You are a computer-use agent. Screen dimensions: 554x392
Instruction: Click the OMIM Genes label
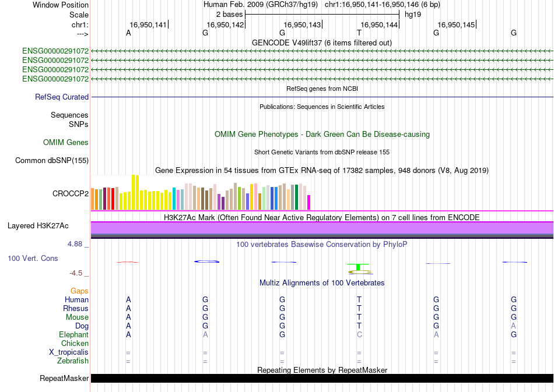(66, 142)
